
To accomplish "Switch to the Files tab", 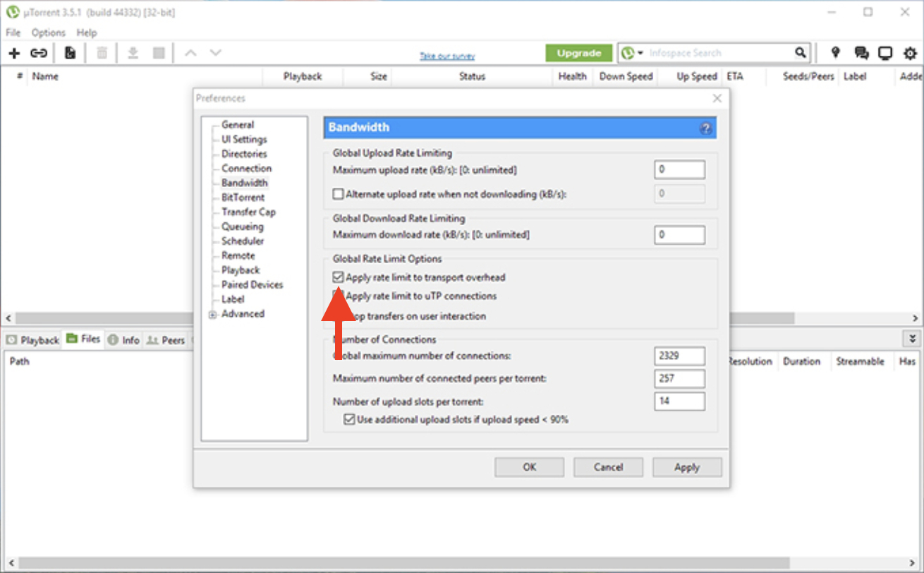I will click(x=83, y=339).
